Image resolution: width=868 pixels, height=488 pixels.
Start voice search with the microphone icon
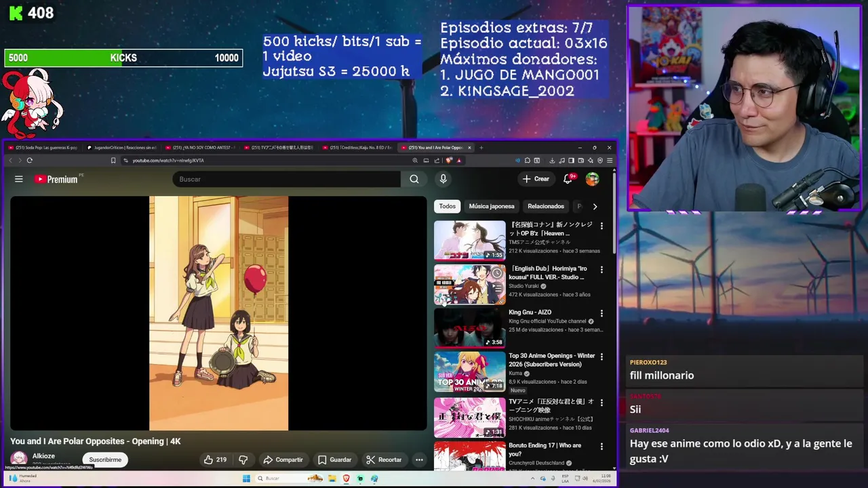click(443, 179)
